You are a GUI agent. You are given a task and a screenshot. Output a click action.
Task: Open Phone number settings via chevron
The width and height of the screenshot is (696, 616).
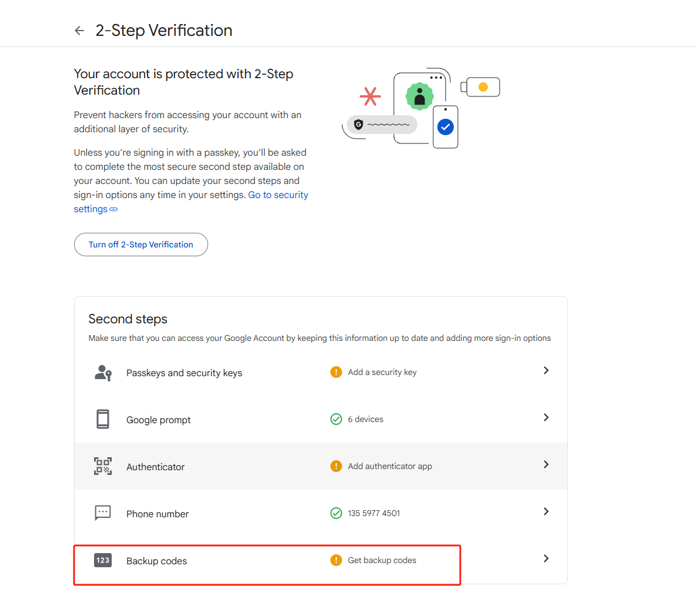point(546,511)
